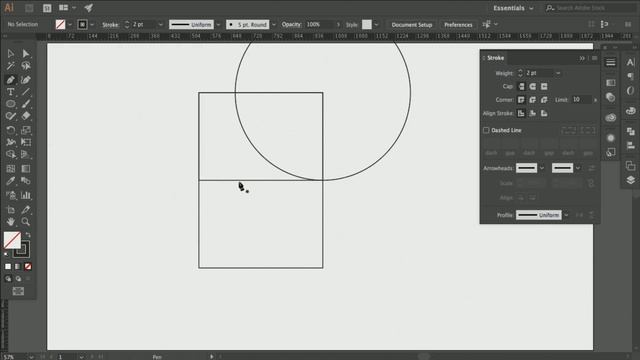The height and width of the screenshot is (360, 640).
Task: Open Weight dropdown in Stroke panel
Action: point(558,73)
